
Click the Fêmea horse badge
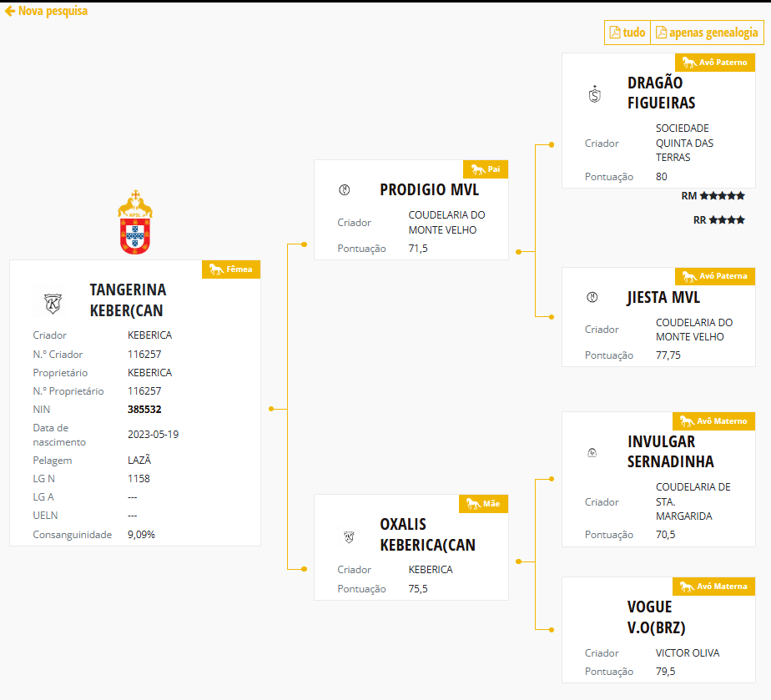231,269
